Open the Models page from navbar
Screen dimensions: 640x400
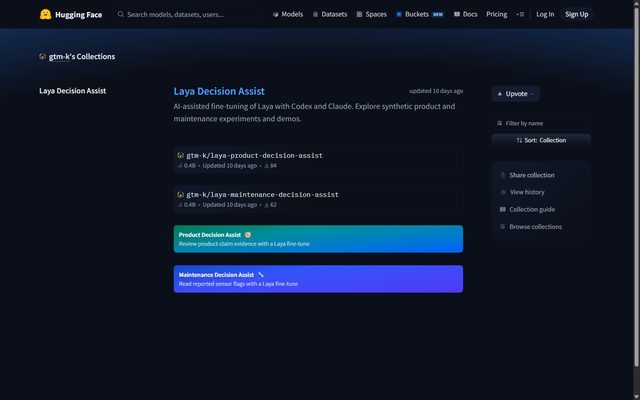pyautogui.click(x=288, y=14)
